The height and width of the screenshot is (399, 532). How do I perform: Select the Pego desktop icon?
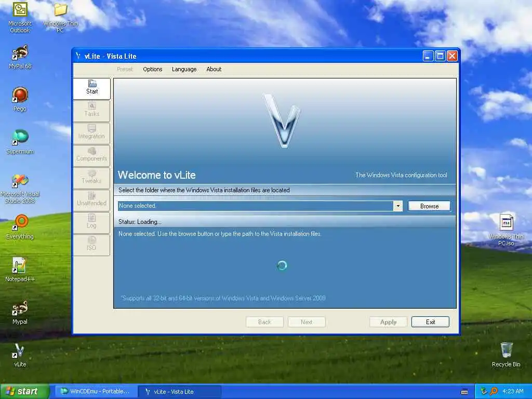coord(20,99)
